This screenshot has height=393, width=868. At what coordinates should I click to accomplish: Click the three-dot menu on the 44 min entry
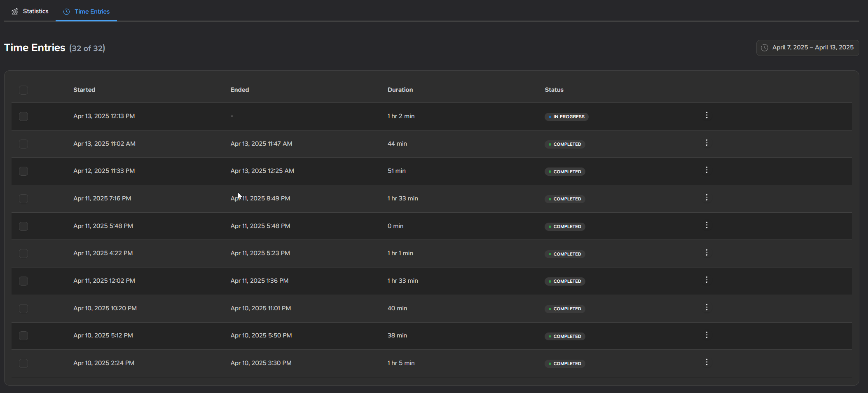(x=707, y=142)
